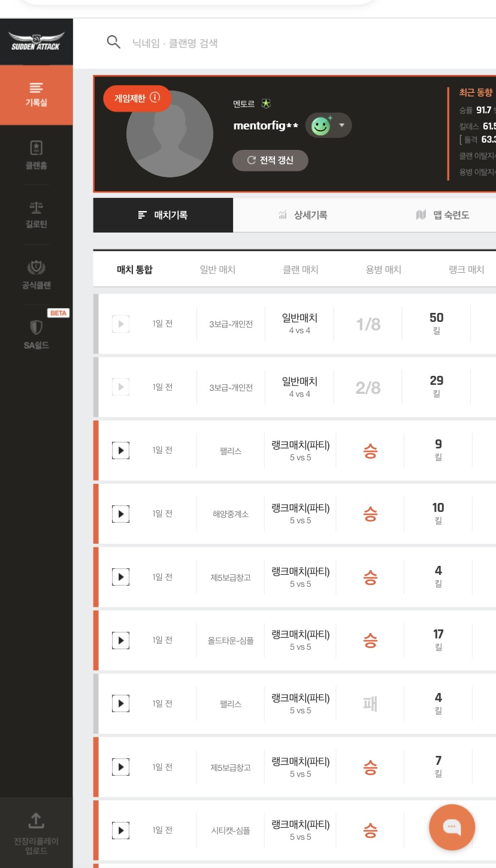Play replay of 시티캣-심플 match

(120, 830)
